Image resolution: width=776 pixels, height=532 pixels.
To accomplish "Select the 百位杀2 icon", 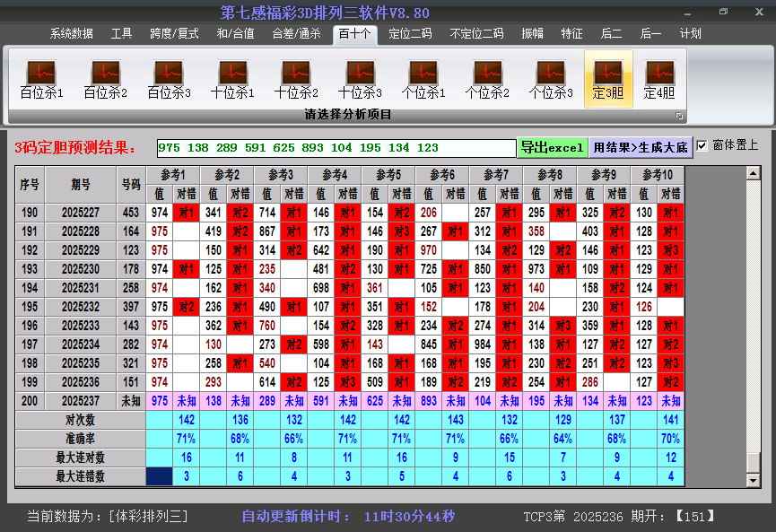I will (x=105, y=79).
